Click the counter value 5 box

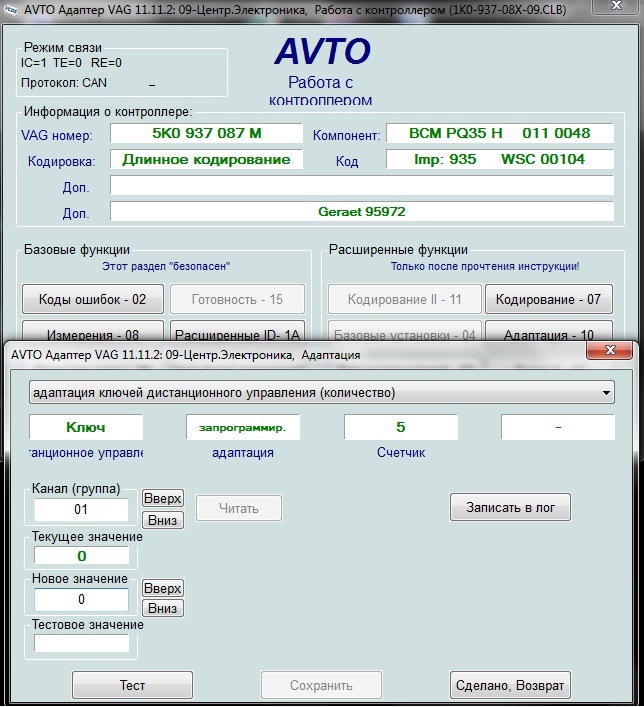point(400,427)
